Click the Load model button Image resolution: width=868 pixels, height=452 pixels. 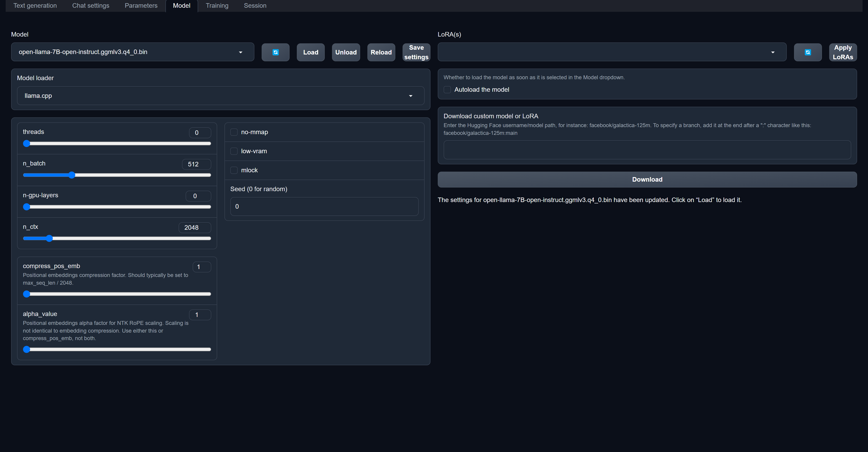pyautogui.click(x=310, y=52)
